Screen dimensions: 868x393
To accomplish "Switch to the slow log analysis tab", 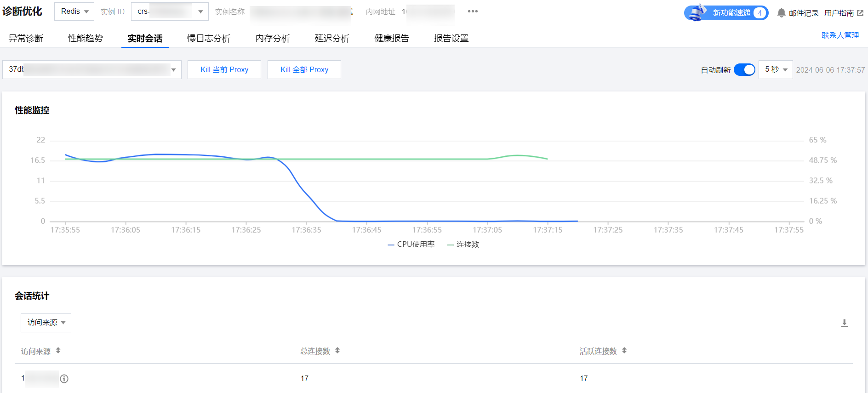I will tap(209, 39).
